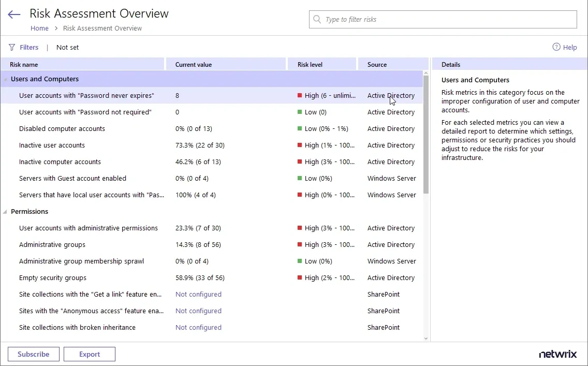Collapse the Users and Computers group
588x366 pixels.
[x=5, y=80]
